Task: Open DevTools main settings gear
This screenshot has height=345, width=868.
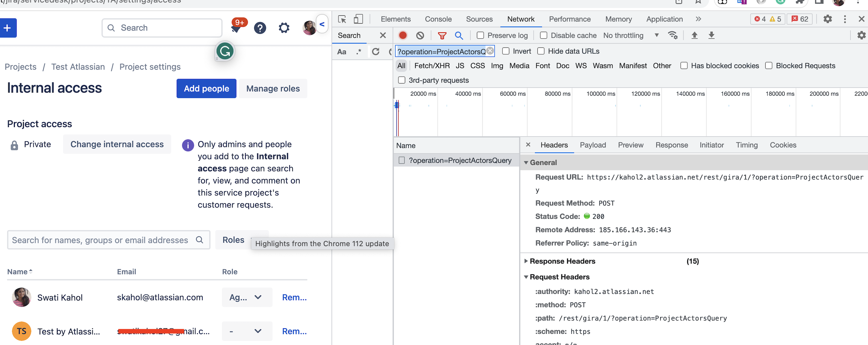Action: (827, 19)
